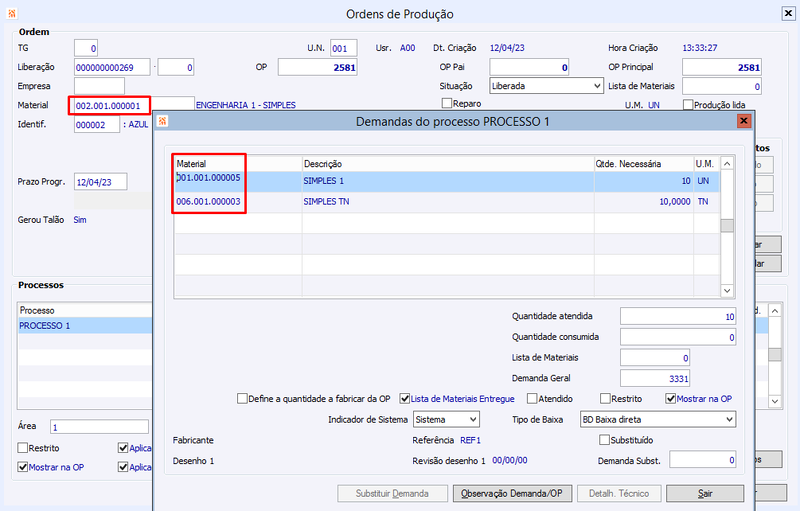Click the Lista de Materiais field in Ordem section

722,86
